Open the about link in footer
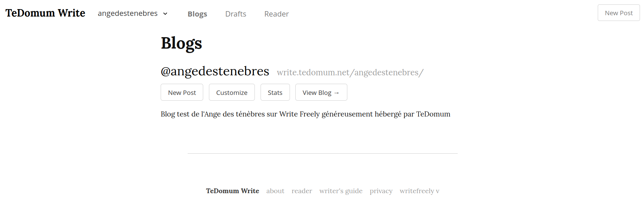The width and height of the screenshot is (644, 206). click(275, 191)
